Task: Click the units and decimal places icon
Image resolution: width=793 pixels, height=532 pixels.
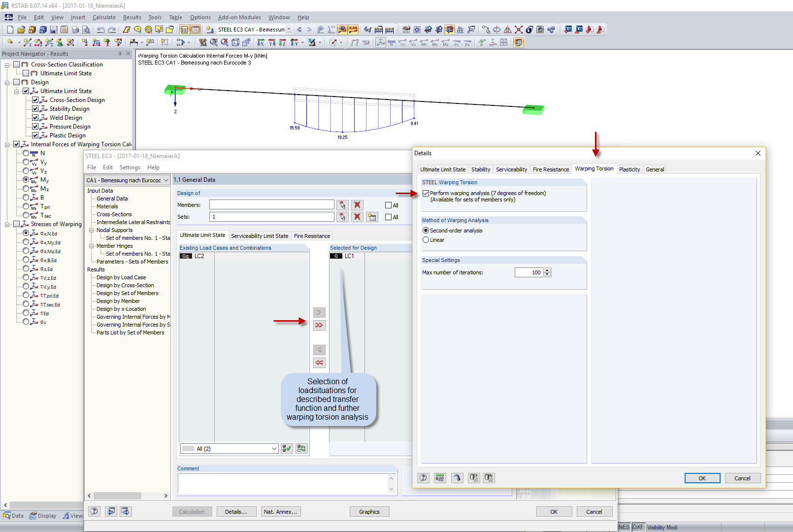Action: coord(440,478)
